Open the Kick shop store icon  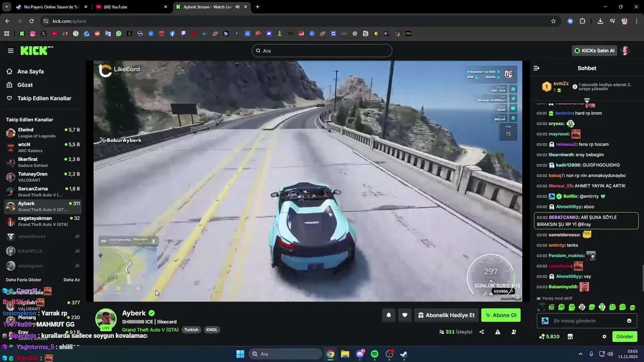[x=570, y=336]
